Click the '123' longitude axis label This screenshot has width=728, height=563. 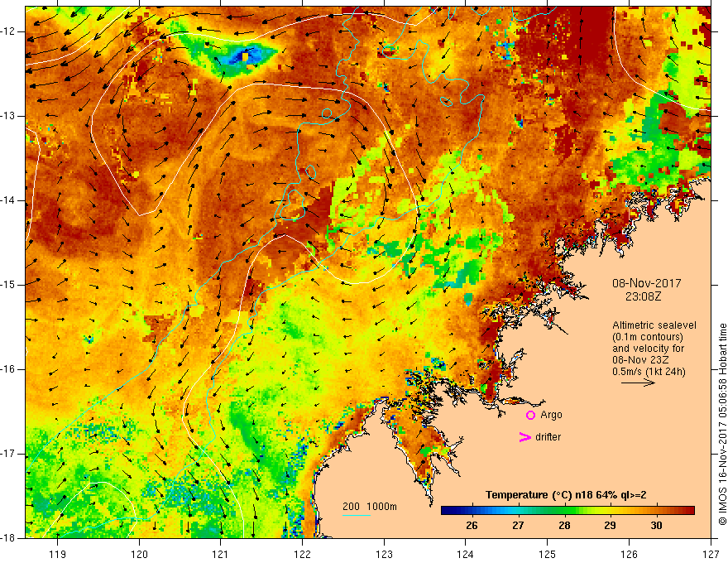point(384,554)
